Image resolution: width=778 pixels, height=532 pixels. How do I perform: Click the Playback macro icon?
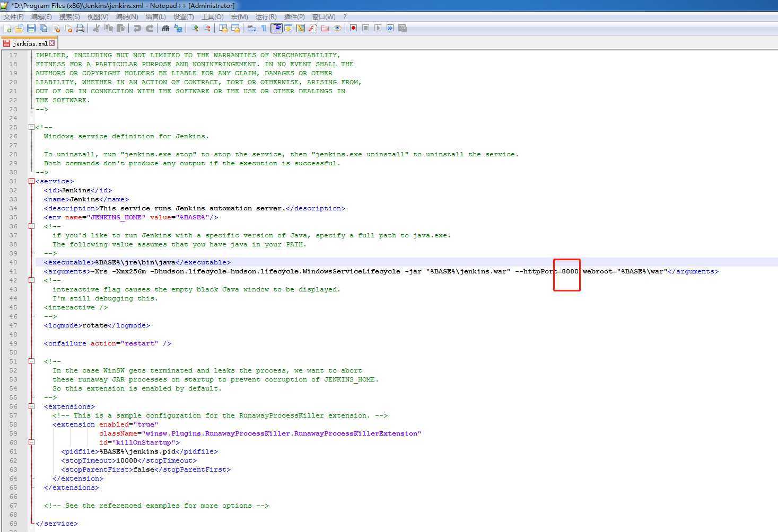(x=378, y=28)
